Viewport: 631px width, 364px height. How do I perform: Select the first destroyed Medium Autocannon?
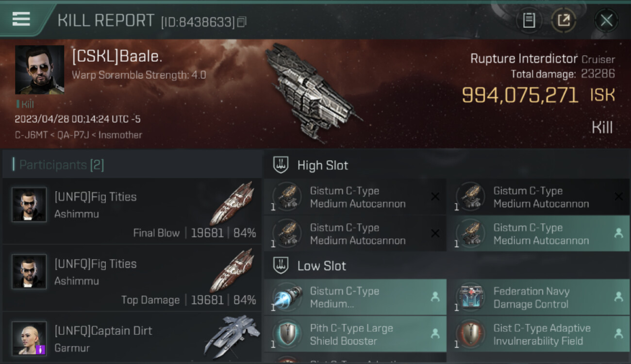[x=355, y=197]
